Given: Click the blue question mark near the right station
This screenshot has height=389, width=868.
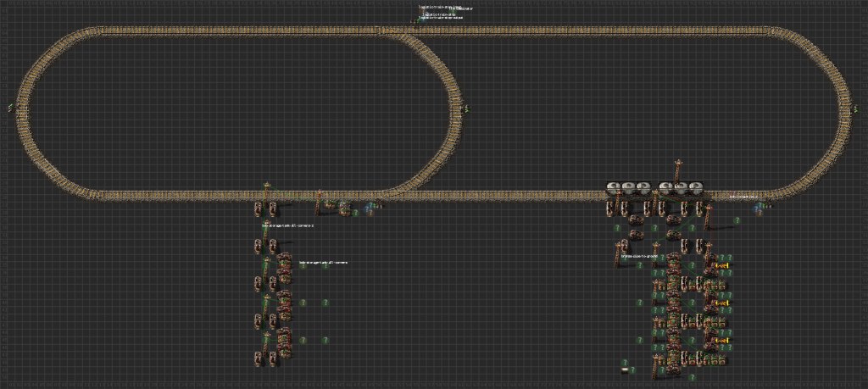Looking at the screenshot, I should point(757,208).
